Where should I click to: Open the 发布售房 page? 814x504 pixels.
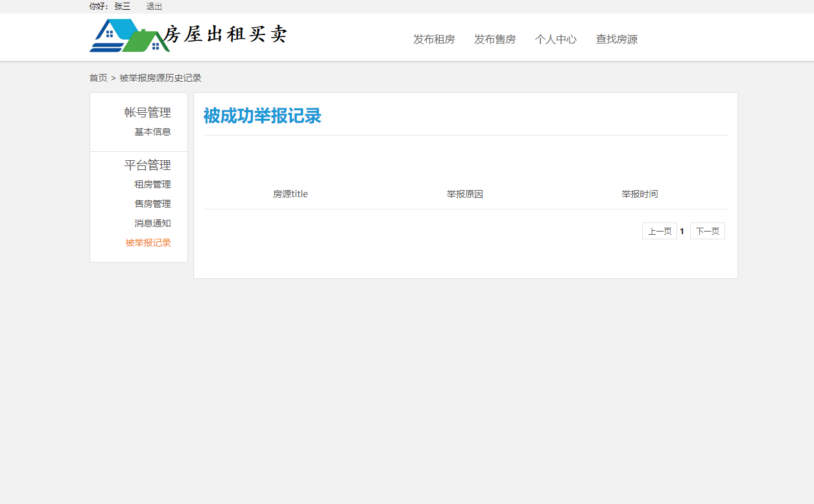(495, 39)
